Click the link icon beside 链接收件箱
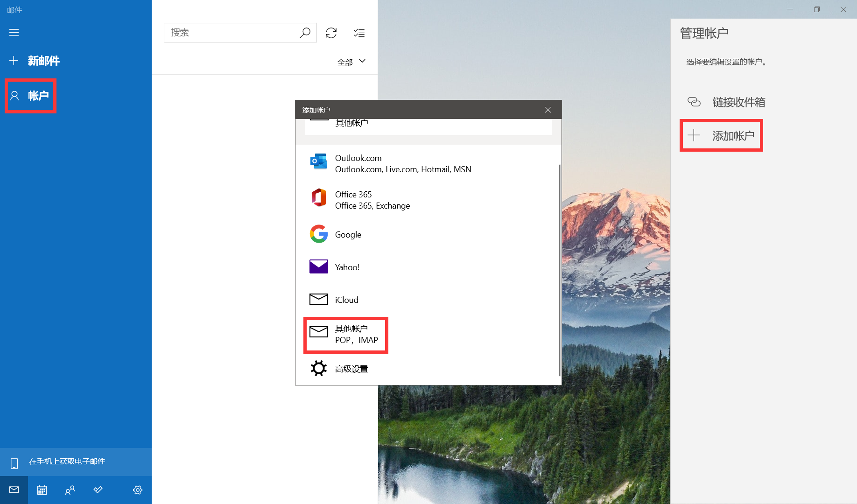The height and width of the screenshot is (504, 857). click(x=694, y=102)
